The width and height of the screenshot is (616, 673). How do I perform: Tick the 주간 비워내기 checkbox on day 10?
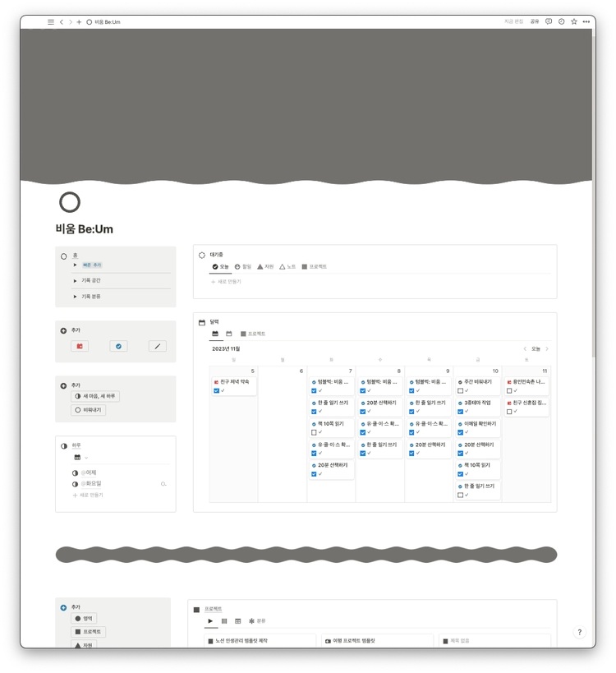(460, 390)
